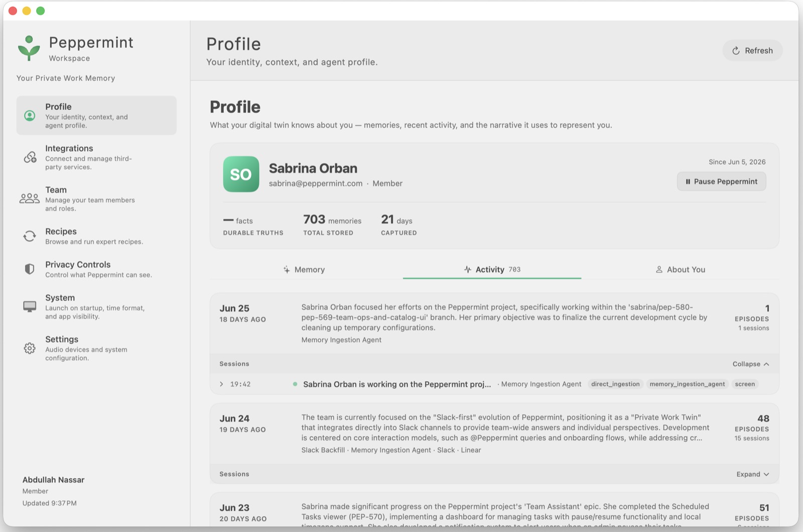This screenshot has width=803, height=532.
Task: Click the screen tag
Action: [745, 384]
